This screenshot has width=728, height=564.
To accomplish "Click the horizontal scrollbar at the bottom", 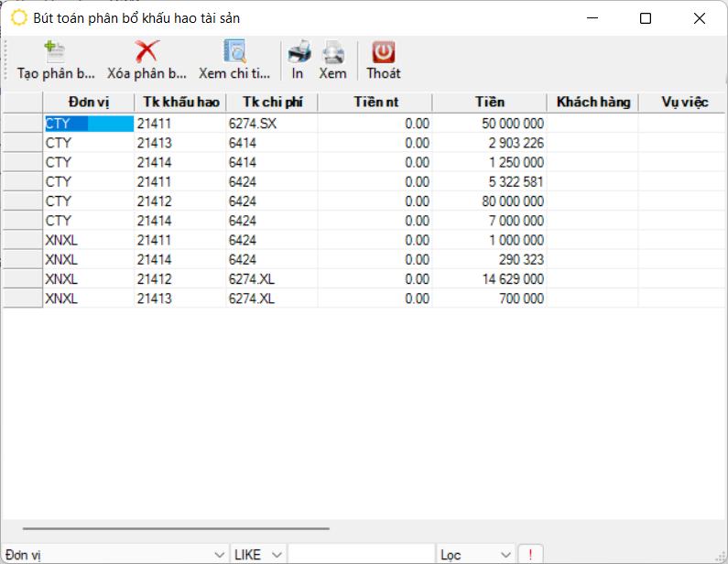I will pos(176,528).
